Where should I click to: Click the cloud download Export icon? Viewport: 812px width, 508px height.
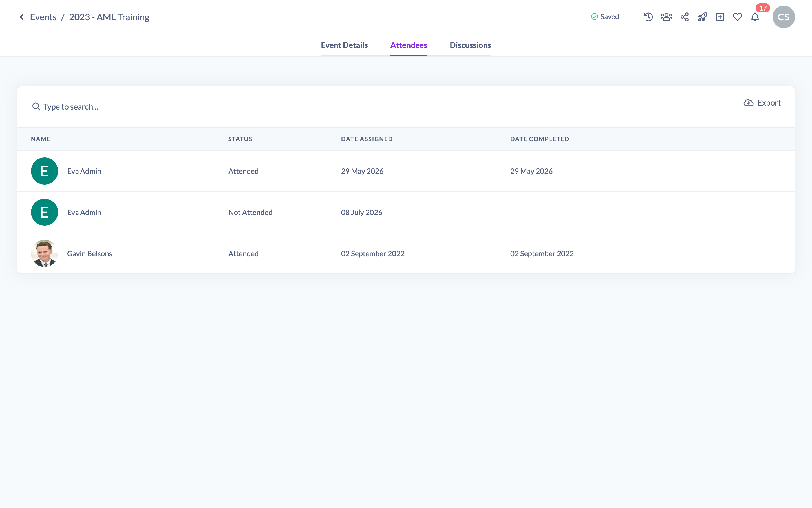(748, 103)
